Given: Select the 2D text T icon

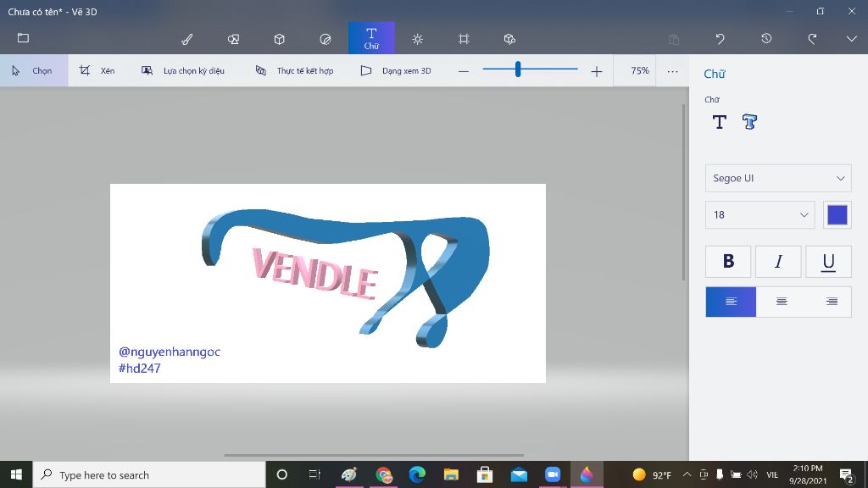Looking at the screenshot, I should (719, 122).
